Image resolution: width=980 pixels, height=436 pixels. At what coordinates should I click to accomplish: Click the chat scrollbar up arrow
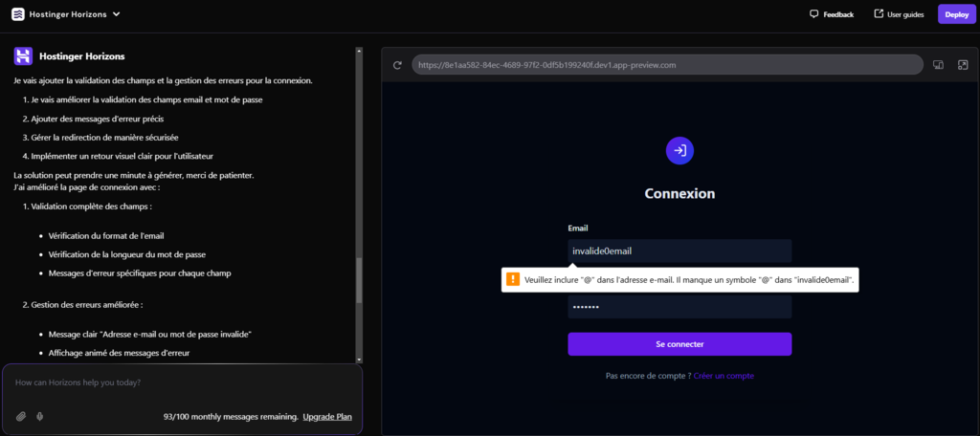click(x=359, y=51)
